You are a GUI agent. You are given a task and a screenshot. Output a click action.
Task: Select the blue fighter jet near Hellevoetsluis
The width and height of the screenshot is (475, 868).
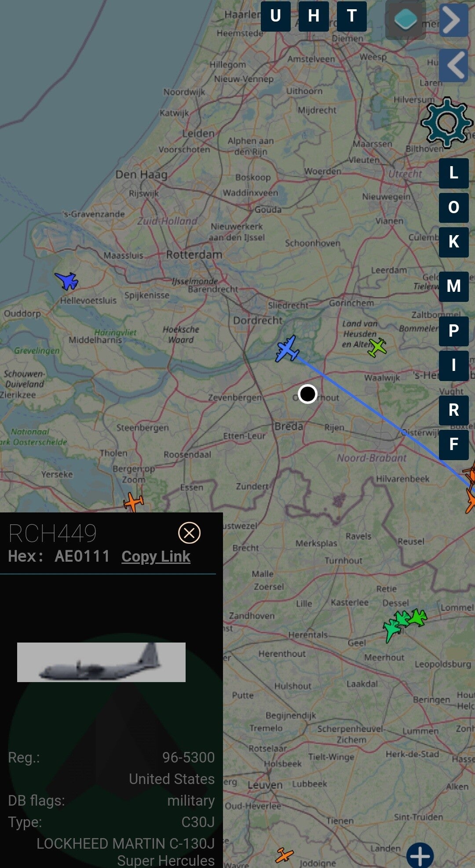coord(67,280)
